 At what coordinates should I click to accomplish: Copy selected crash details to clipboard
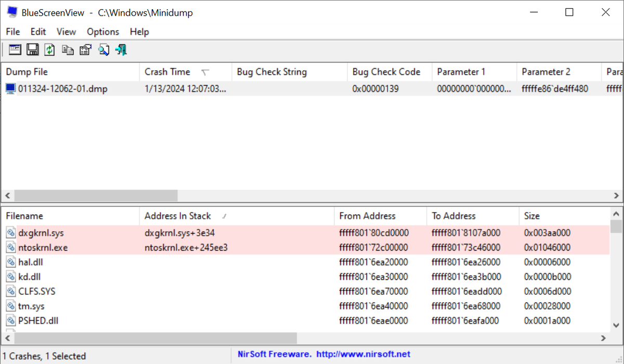click(x=68, y=49)
